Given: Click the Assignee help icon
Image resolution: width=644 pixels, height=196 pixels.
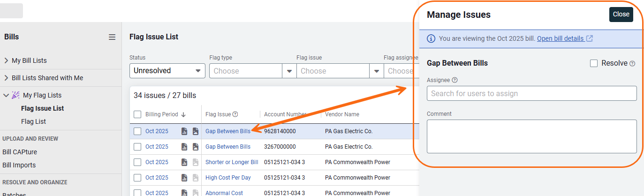Looking at the screenshot, I should pos(455,80).
